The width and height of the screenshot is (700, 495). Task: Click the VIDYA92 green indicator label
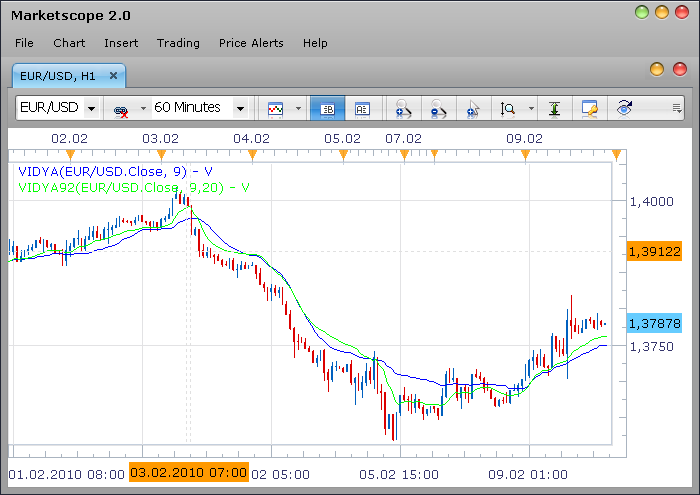(x=133, y=187)
